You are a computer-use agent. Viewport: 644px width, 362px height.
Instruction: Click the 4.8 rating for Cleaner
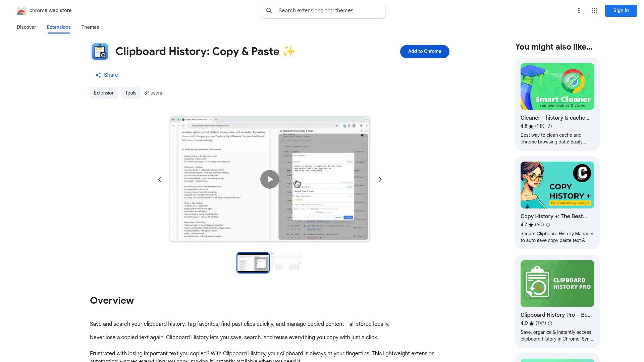pos(524,126)
